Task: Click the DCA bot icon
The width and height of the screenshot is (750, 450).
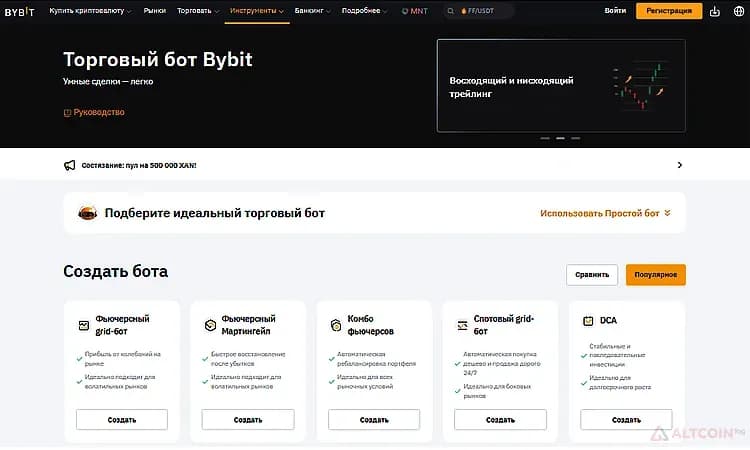Action: click(588, 321)
